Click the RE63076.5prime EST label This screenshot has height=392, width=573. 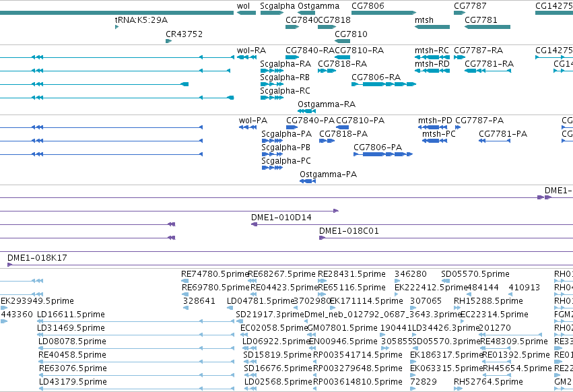pos(73,368)
